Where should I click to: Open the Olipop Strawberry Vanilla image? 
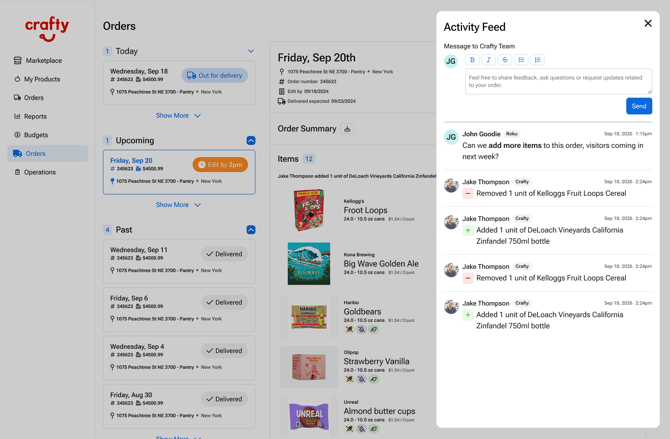click(309, 367)
